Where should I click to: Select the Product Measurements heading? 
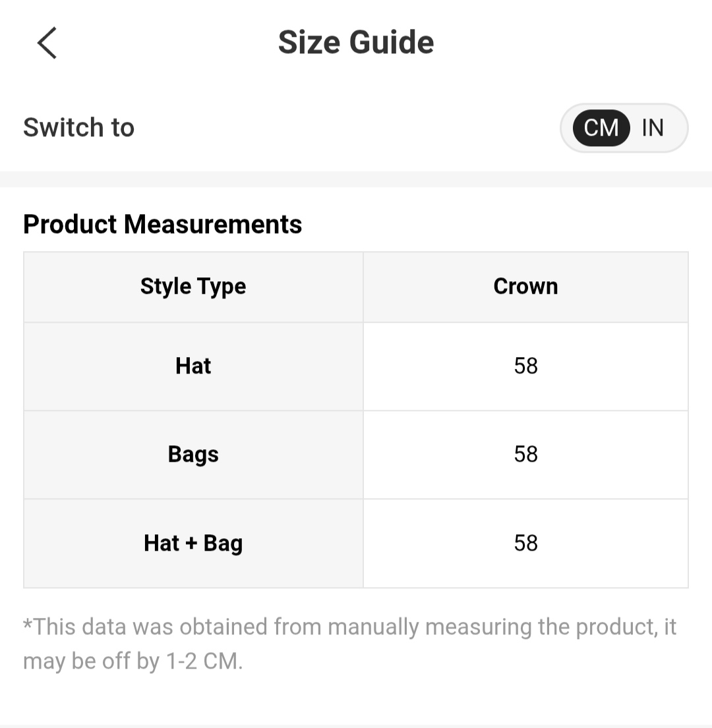(x=162, y=225)
